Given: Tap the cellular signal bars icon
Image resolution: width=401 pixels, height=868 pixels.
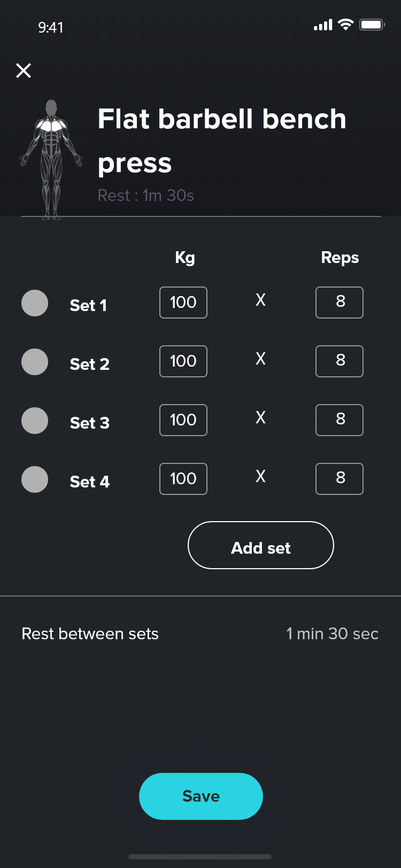Looking at the screenshot, I should coord(323,25).
